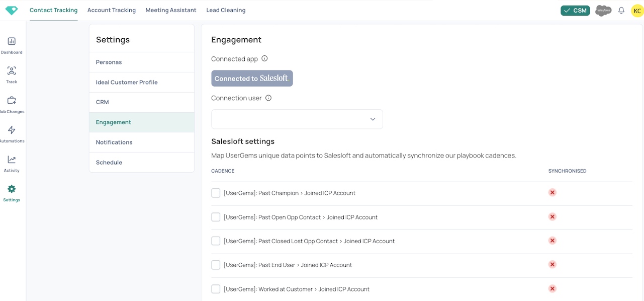Open the Connection user dropdown

tap(297, 119)
